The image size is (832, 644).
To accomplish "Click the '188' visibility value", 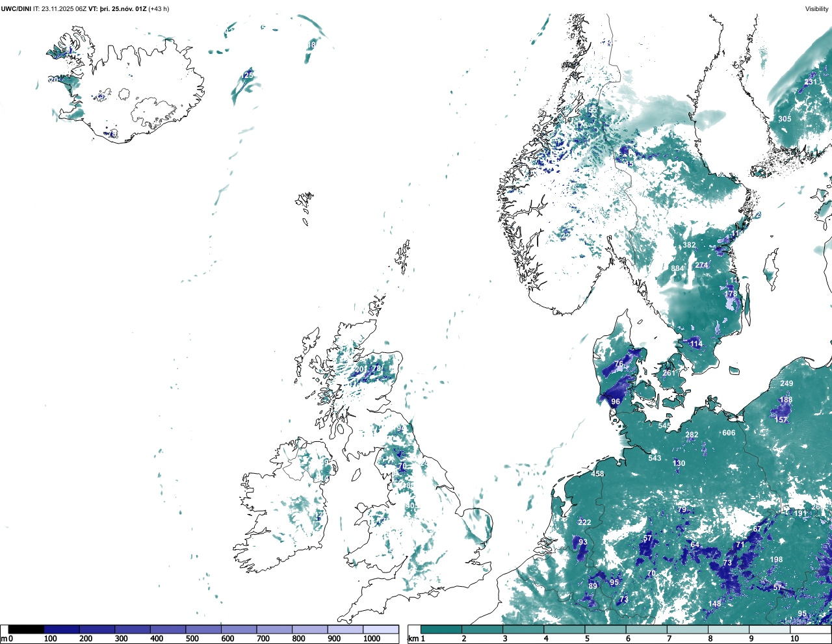I will [x=786, y=400].
